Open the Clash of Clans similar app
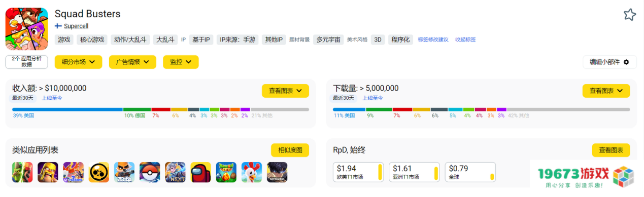The width and height of the screenshot is (644, 197). [48, 172]
